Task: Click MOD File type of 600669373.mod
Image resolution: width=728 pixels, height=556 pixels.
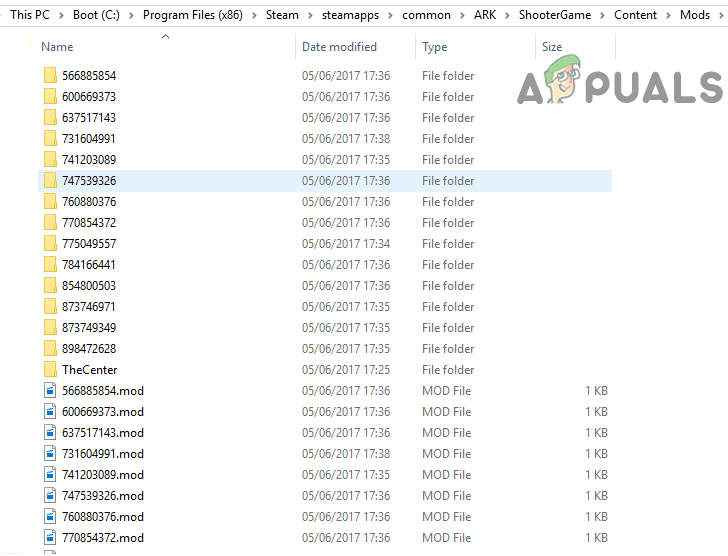Action: click(x=447, y=412)
